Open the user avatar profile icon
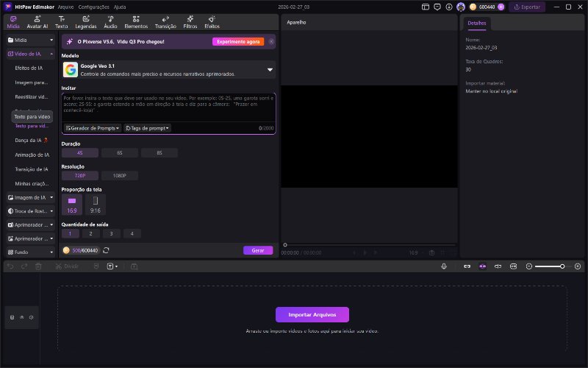588x368 pixels. click(461, 7)
